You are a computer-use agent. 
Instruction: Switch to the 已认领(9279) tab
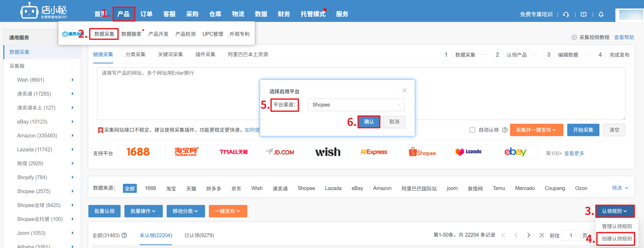coord(199,235)
